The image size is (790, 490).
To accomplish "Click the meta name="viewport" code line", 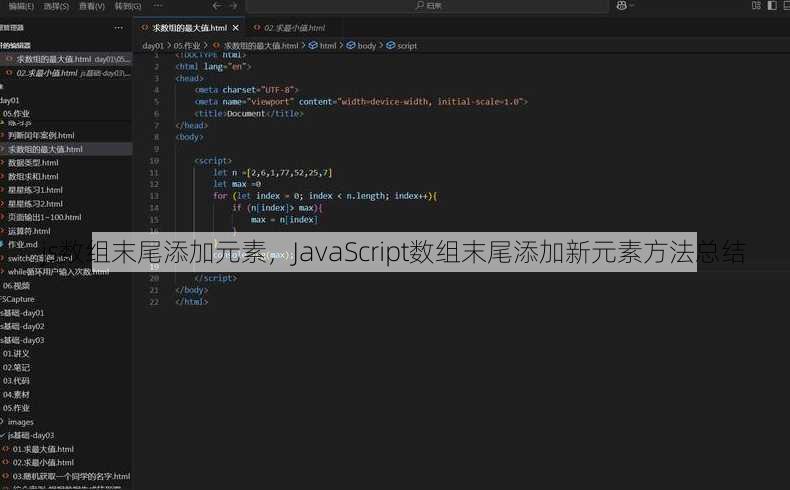I will pos(361,102).
